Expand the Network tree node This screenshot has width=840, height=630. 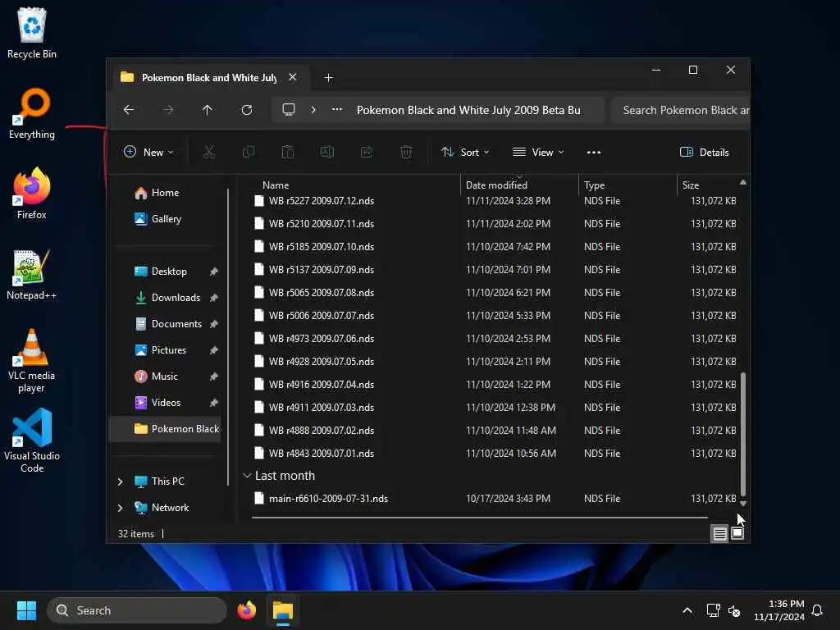[x=121, y=508]
